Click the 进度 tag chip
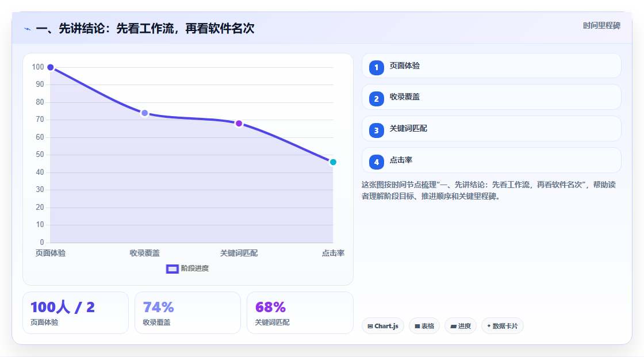This screenshot has width=644, height=357. (461, 326)
